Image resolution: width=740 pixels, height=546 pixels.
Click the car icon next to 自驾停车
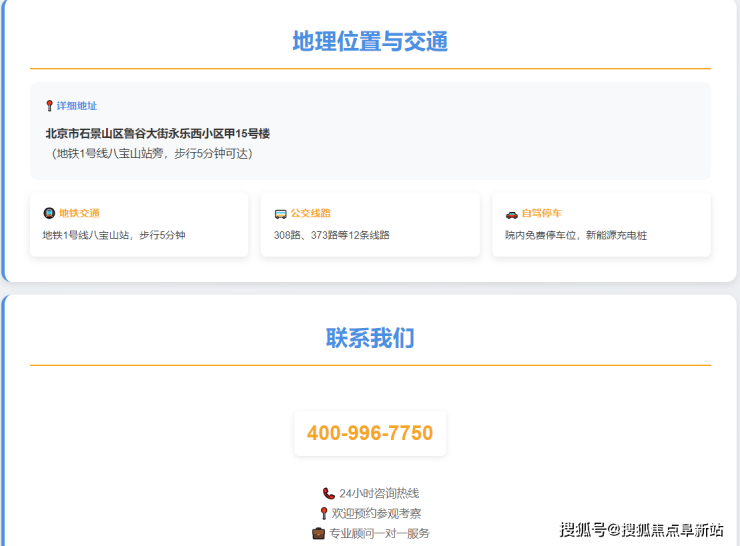tap(511, 213)
